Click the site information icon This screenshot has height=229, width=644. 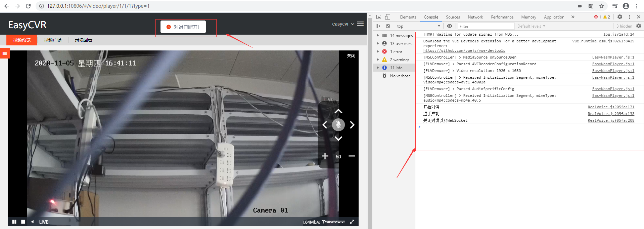42,6
